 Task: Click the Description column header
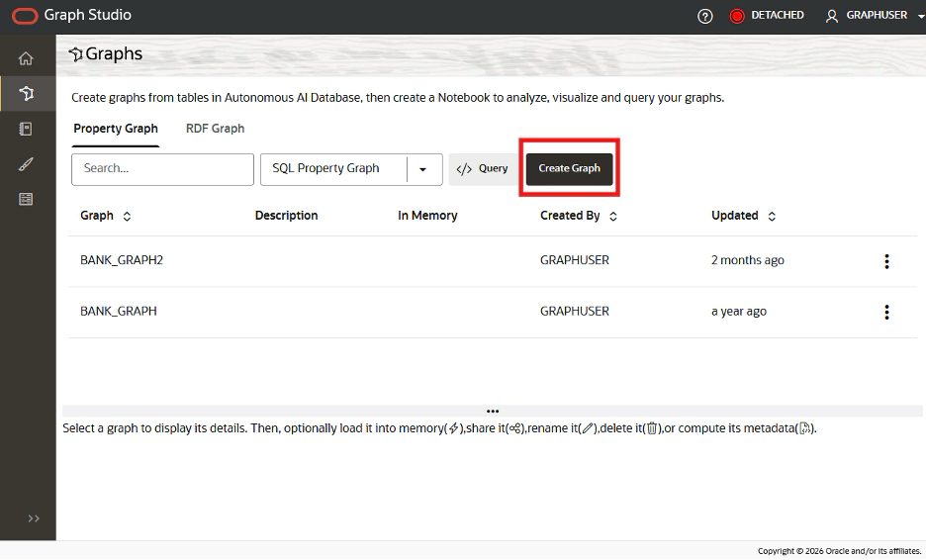click(287, 216)
